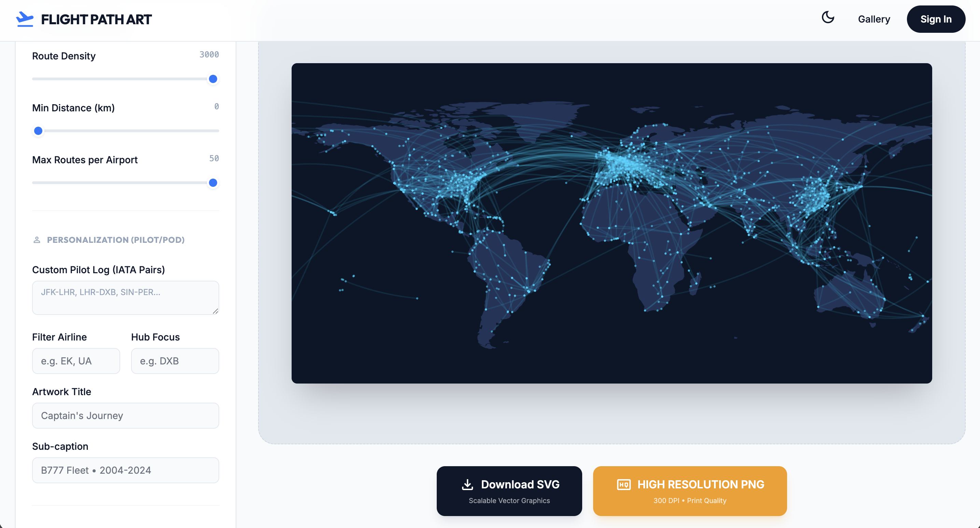
Task: Click the Custom Pilot Log (IATA Pairs) label
Action: click(99, 270)
